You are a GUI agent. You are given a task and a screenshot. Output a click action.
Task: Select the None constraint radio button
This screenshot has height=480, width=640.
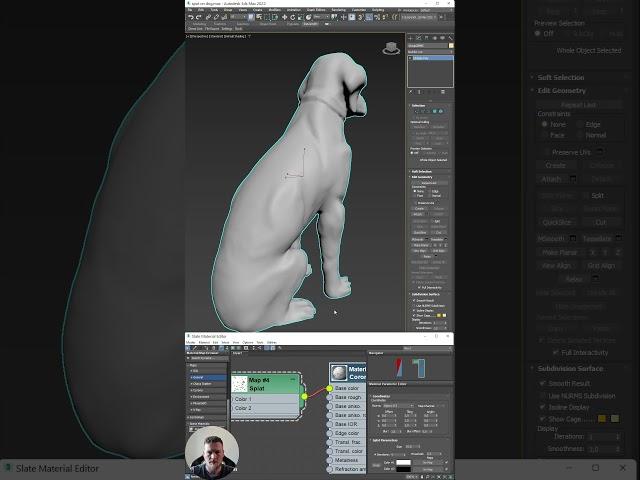tap(415, 191)
